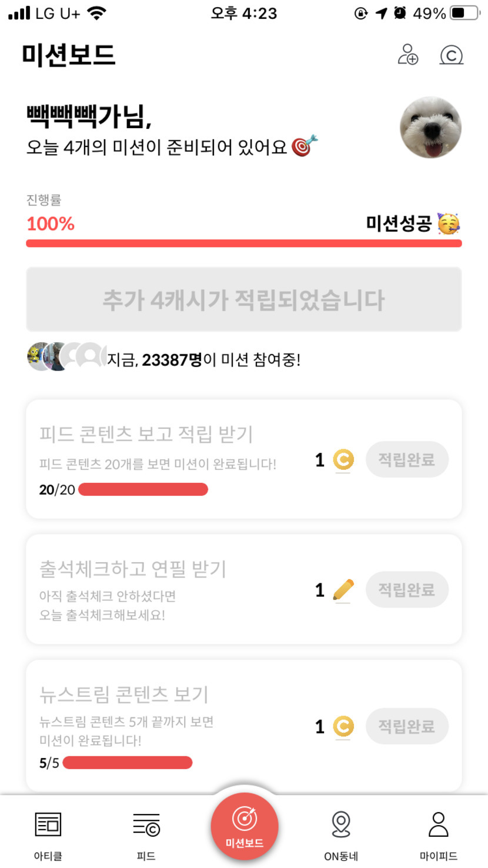Screen dimensions: 488x868
Task: Open the ON동네 location tab
Action: (341, 833)
